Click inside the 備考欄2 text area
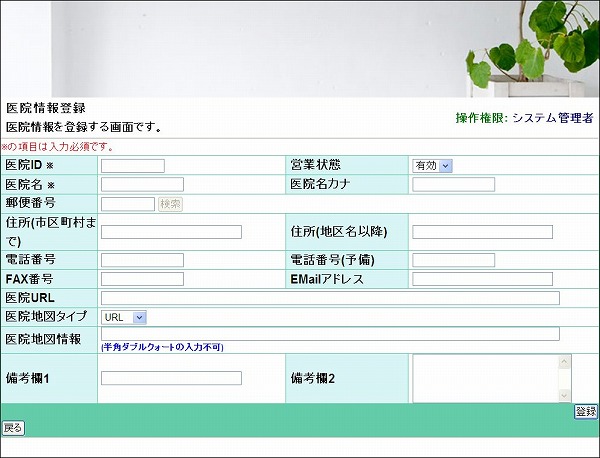The height and width of the screenshot is (458, 600). click(485, 378)
